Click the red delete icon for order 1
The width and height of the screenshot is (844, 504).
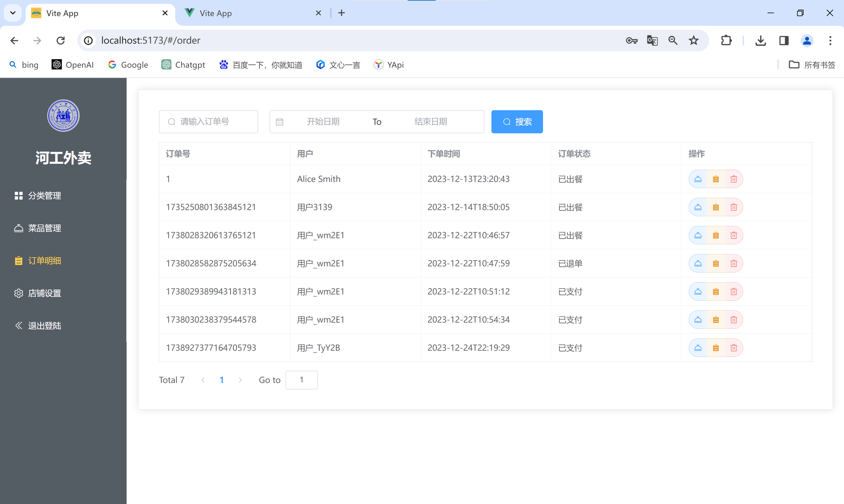click(733, 179)
